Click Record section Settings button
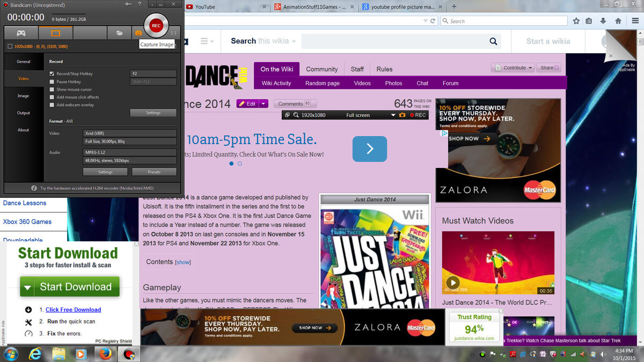The width and height of the screenshot is (644, 362). tap(153, 113)
